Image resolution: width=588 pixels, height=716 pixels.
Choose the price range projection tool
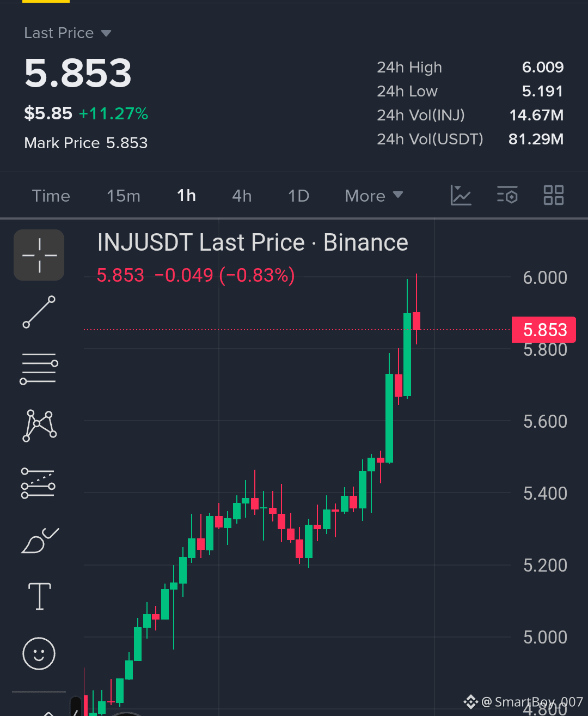pyautogui.click(x=38, y=483)
